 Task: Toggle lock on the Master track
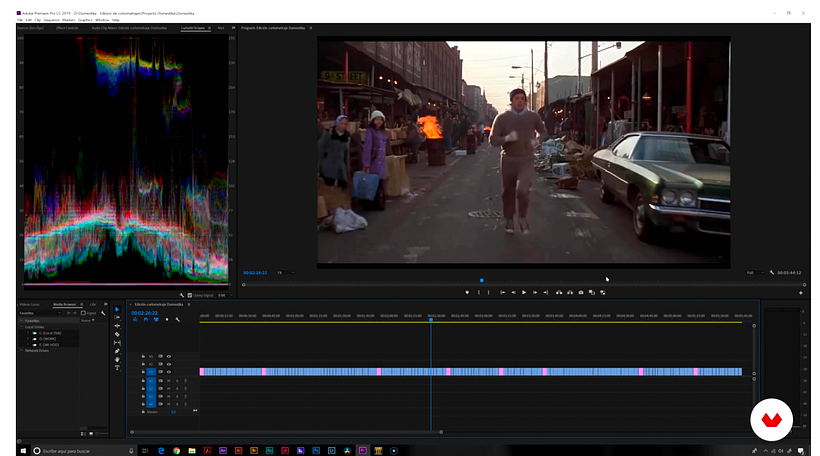(x=143, y=412)
